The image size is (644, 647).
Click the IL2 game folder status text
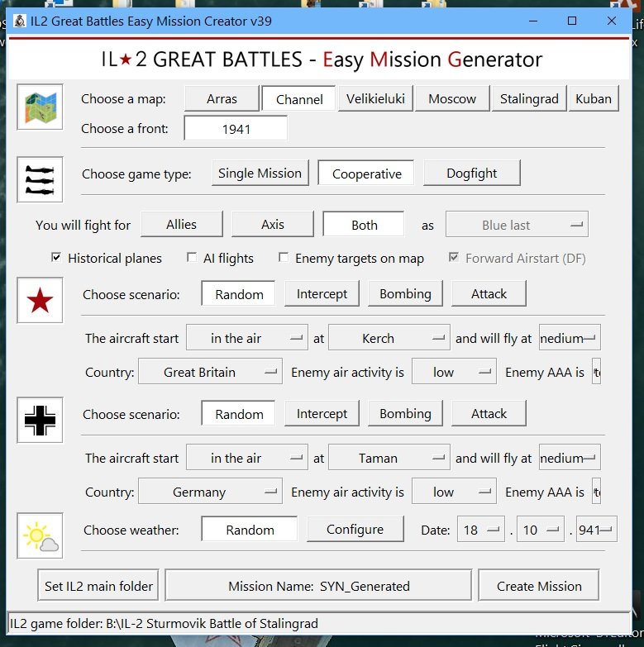point(164,623)
